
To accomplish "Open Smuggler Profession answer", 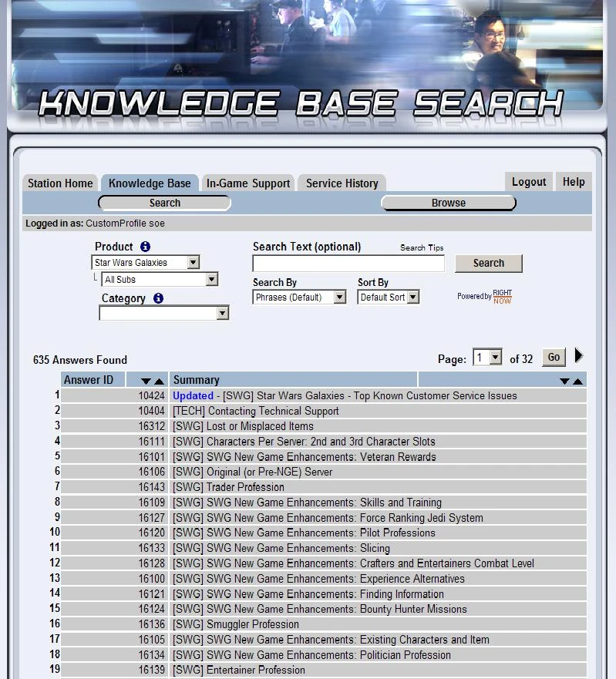I will (x=236, y=624).
